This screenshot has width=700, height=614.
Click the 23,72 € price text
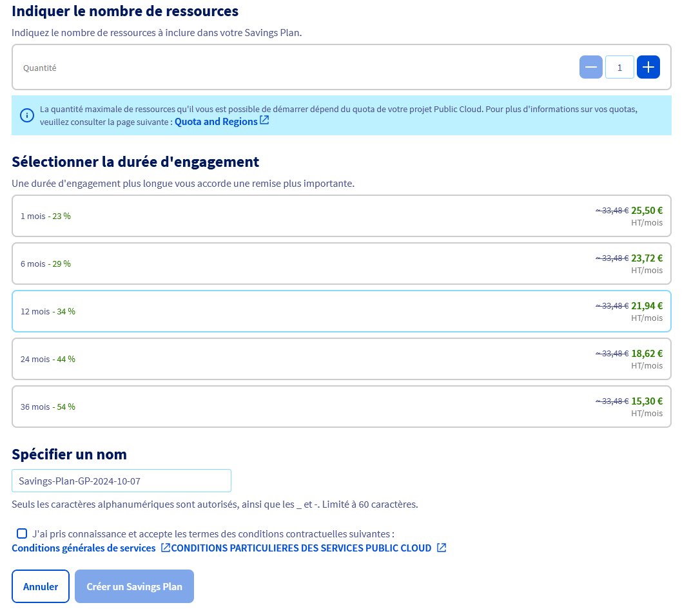(647, 258)
